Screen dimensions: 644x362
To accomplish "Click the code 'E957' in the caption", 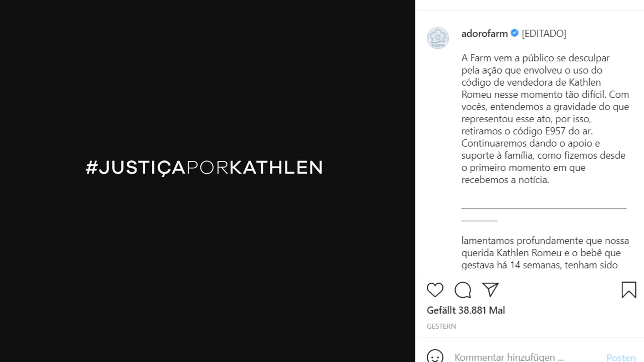I will pos(555,131).
